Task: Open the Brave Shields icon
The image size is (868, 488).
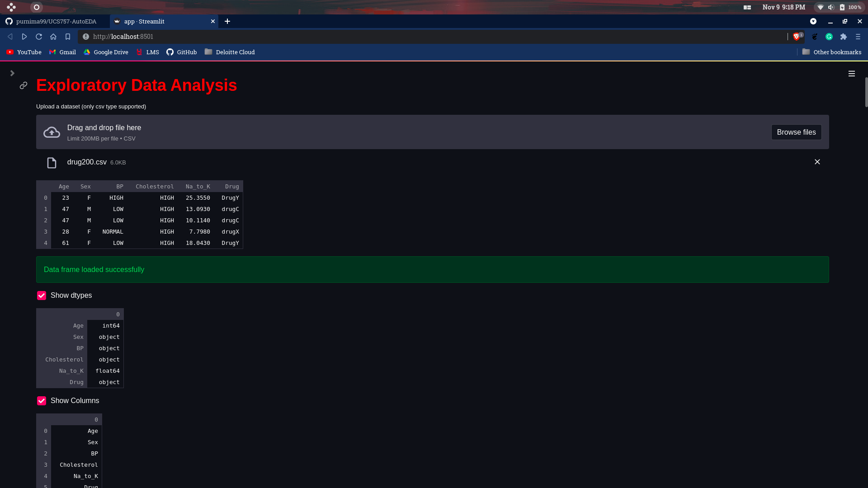Action: coord(797,37)
